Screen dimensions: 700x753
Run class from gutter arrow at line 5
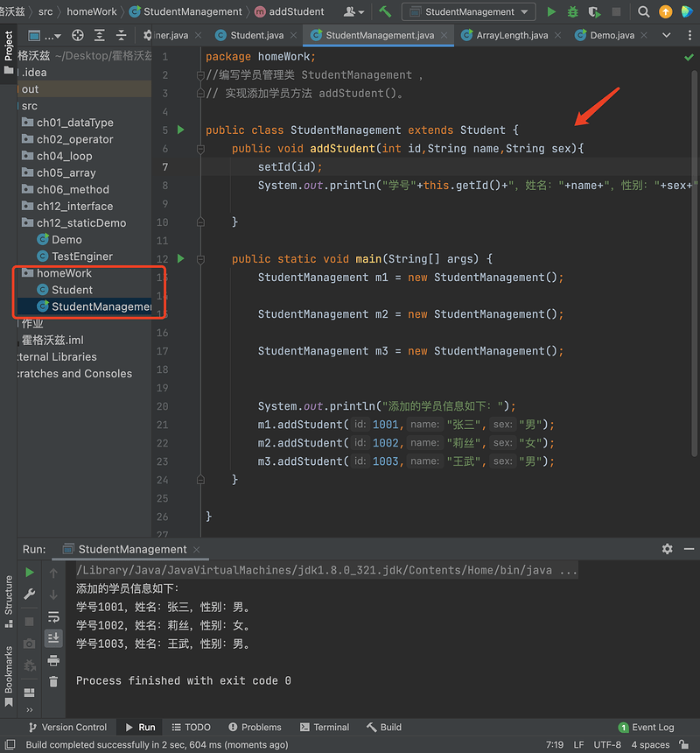point(181,130)
